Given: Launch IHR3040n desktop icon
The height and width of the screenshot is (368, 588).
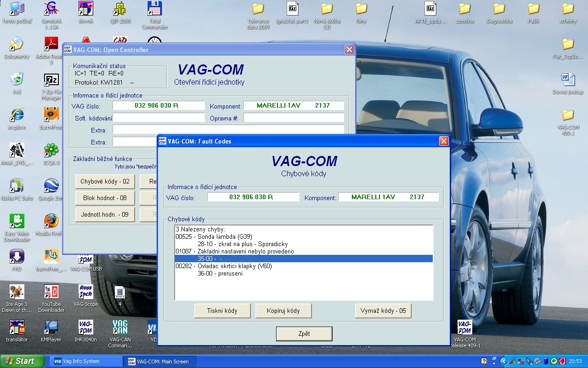Looking at the screenshot, I should click(x=85, y=331).
